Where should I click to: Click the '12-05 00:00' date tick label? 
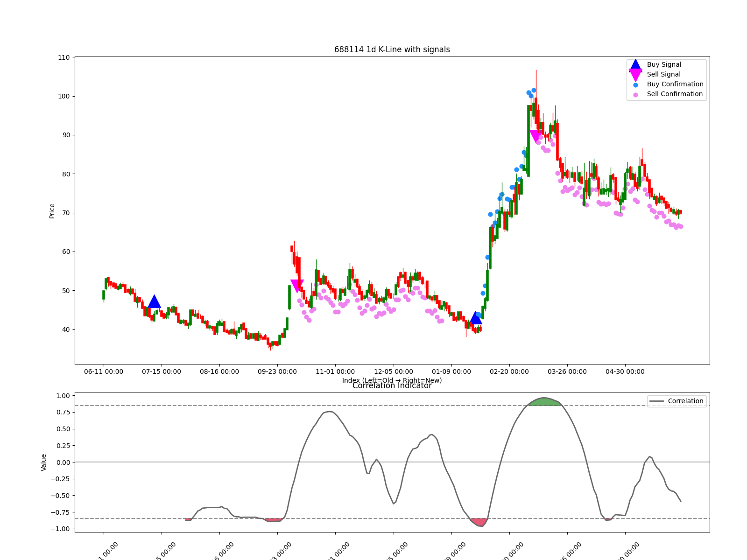tap(394, 372)
